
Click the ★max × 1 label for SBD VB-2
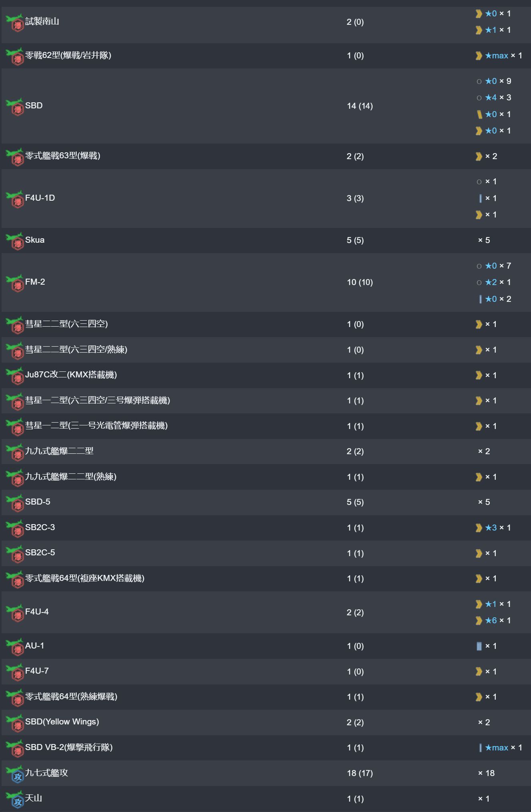[x=503, y=748]
